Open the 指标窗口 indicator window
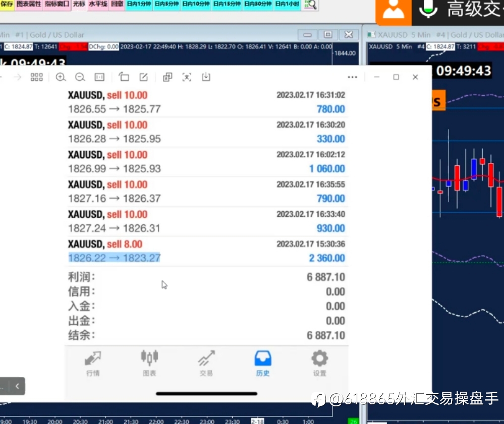Viewport: 504px width, 424px height. click(57, 4)
